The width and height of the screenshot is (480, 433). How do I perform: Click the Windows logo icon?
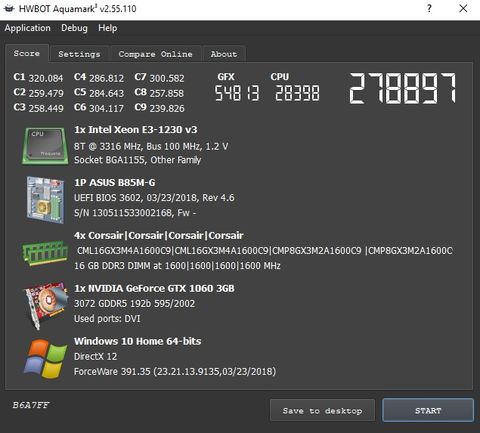point(45,359)
